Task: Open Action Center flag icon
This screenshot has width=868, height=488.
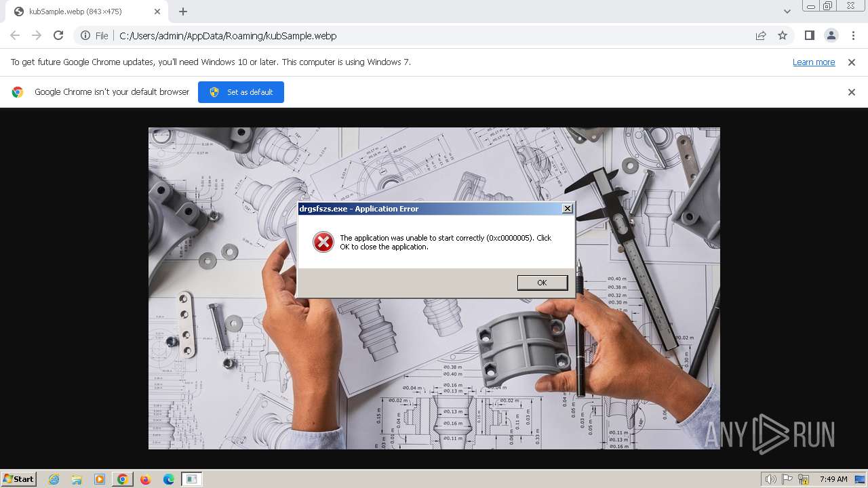Action: click(x=787, y=479)
